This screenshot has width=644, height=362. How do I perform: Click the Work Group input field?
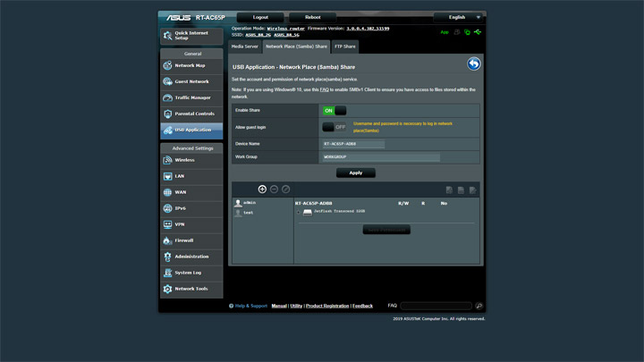381,157
